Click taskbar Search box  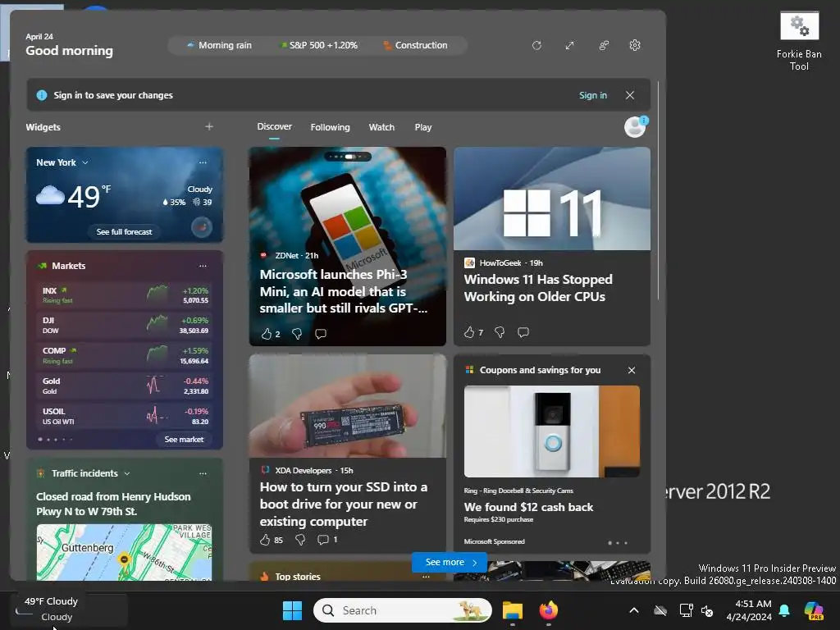pyautogui.click(x=403, y=610)
